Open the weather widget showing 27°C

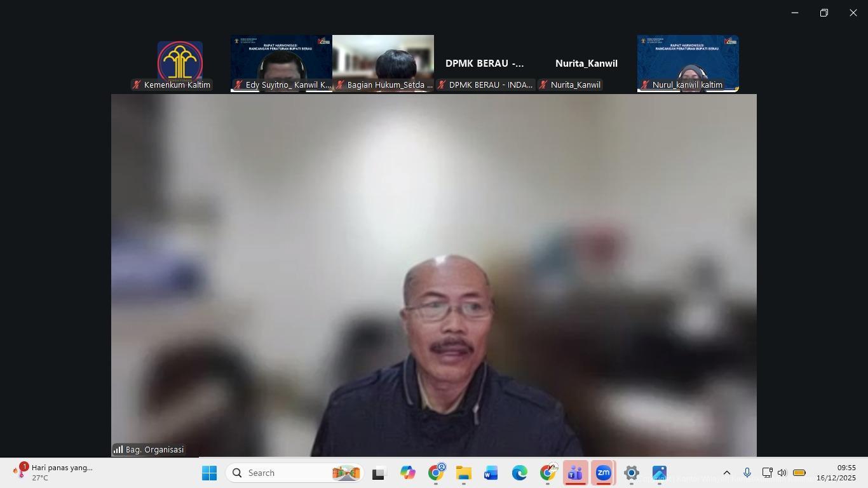[54, 472]
